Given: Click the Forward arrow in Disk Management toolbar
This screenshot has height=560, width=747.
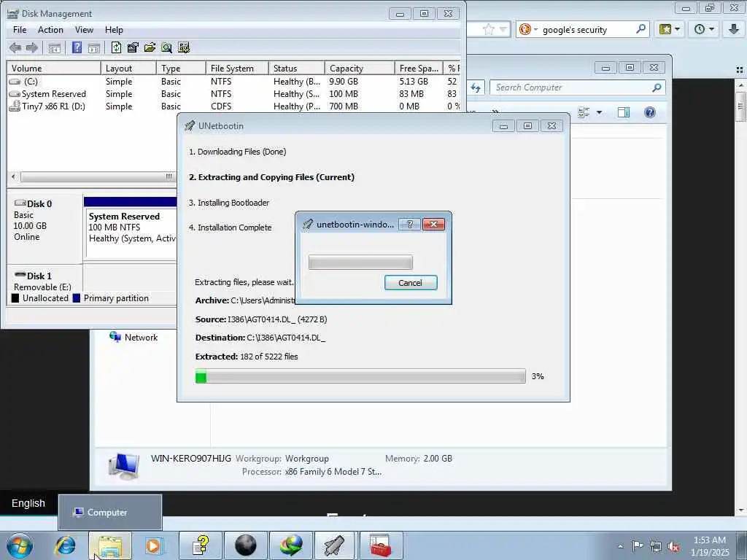Looking at the screenshot, I should (32, 47).
